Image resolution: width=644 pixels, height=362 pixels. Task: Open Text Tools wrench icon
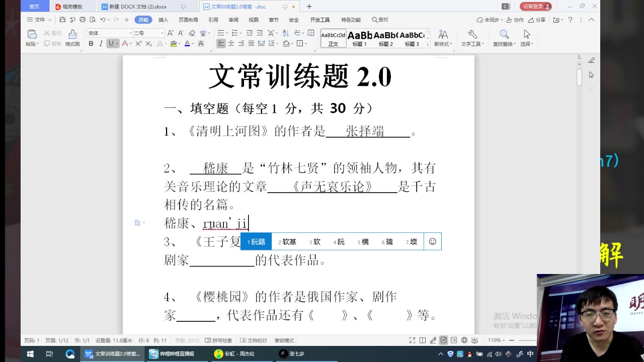pos(472,34)
